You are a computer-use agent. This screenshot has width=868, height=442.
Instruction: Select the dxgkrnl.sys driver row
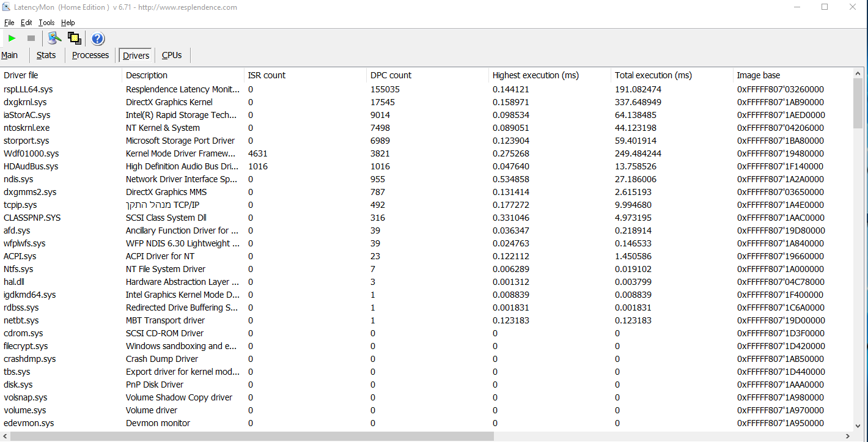point(25,102)
